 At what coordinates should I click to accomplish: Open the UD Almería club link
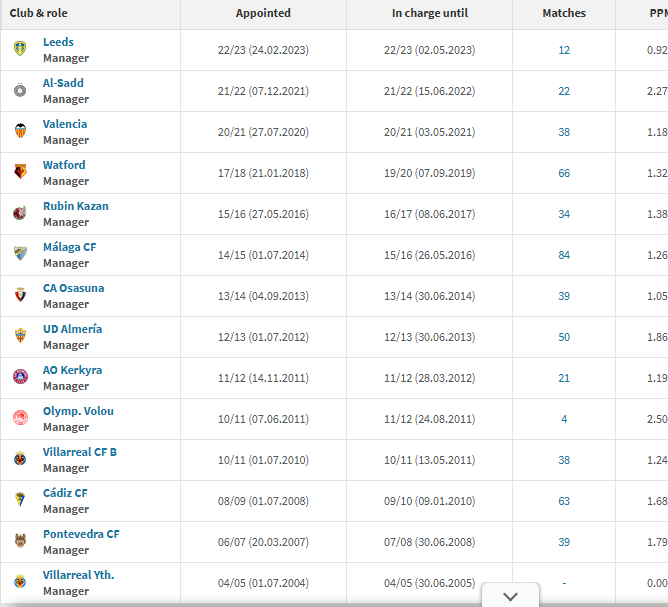(72, 329)
